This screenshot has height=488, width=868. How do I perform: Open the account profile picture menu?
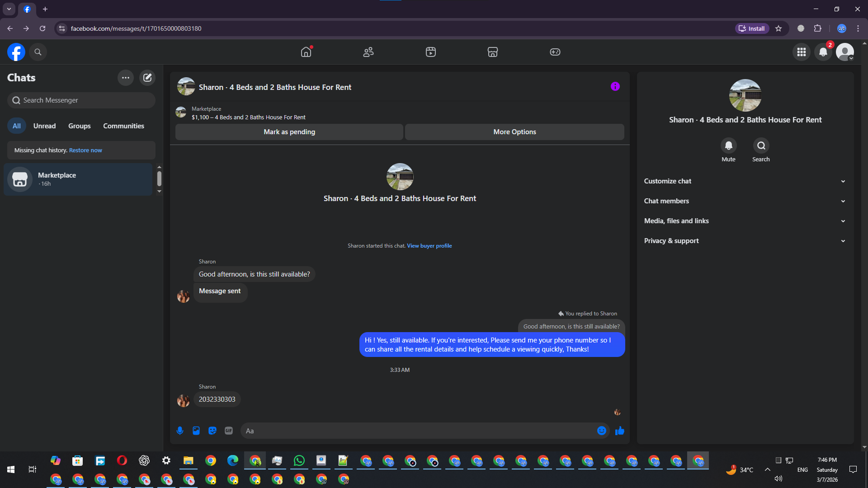pos(845,52)
